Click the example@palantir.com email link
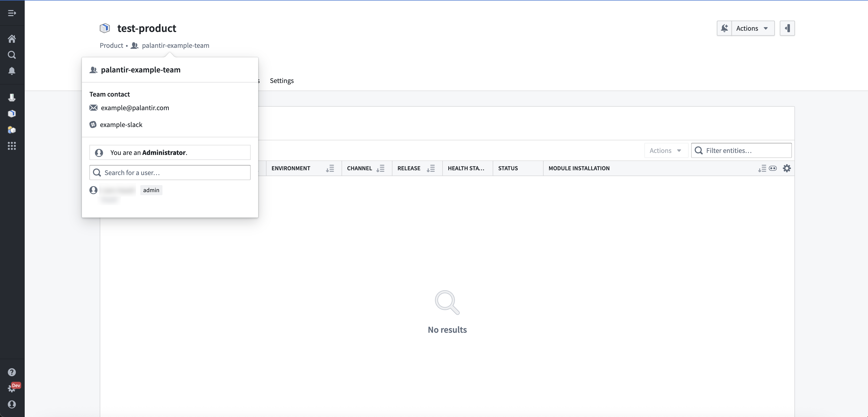Screen dimensions: 868x417 coord(135,108)
